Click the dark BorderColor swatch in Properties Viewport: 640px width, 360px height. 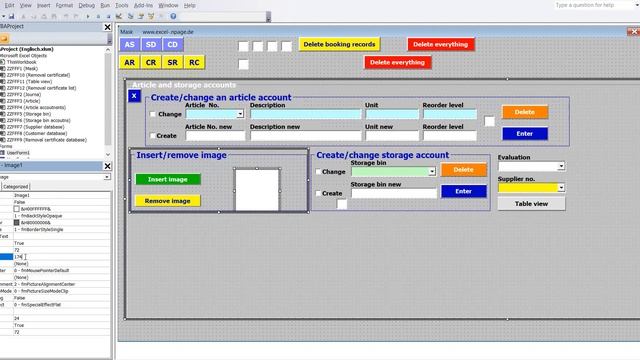tap(16, 222)
